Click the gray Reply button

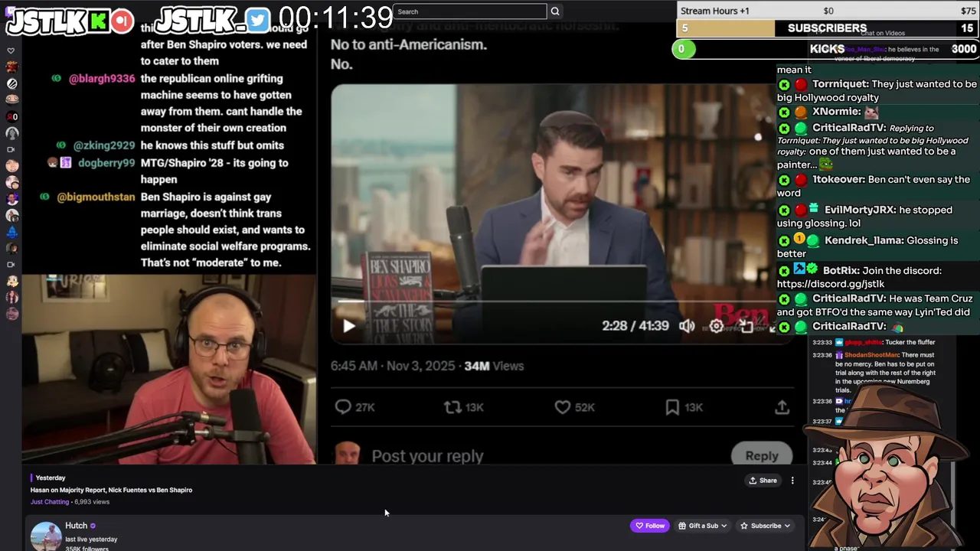(x=762, y=455)
